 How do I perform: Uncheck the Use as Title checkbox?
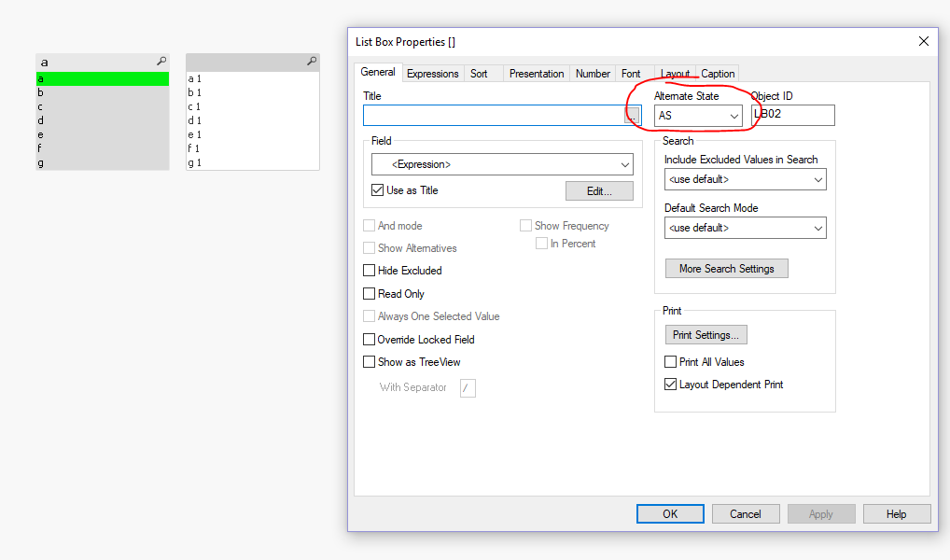(378, 190)
